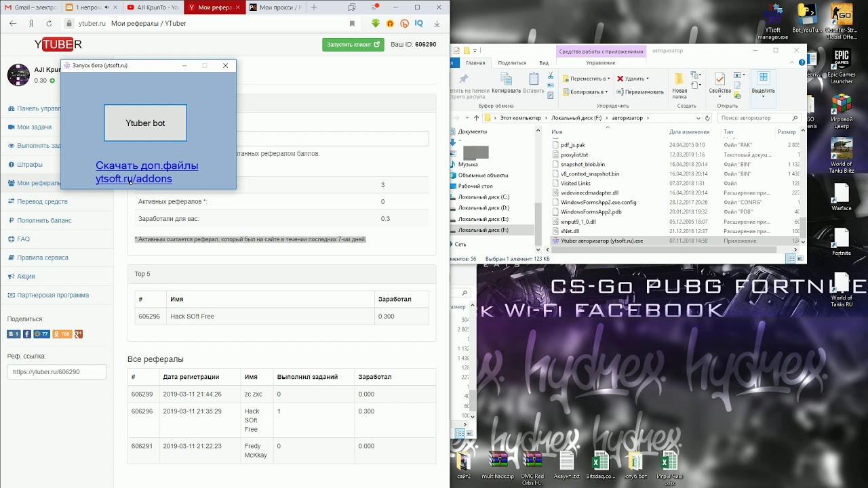Open Выделить dropdown in ribbon

pyautogui.click(x=763, y=96)
